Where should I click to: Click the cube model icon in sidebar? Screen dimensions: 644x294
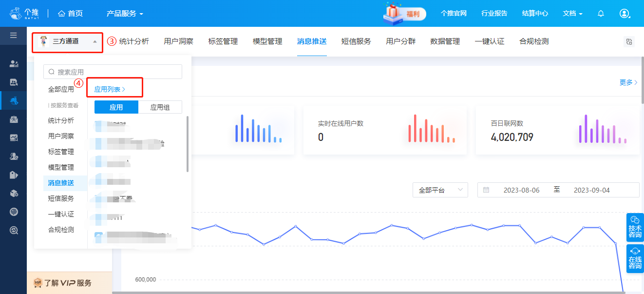(14, 193)
